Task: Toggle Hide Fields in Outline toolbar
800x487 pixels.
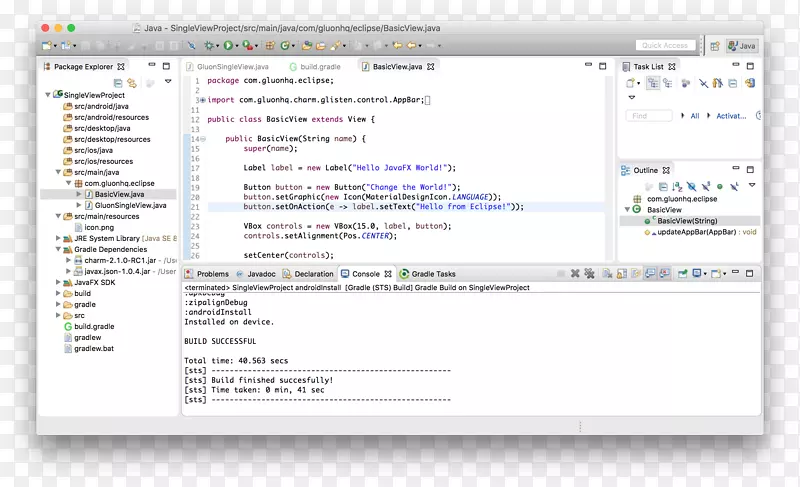Action: click(690, 186)
